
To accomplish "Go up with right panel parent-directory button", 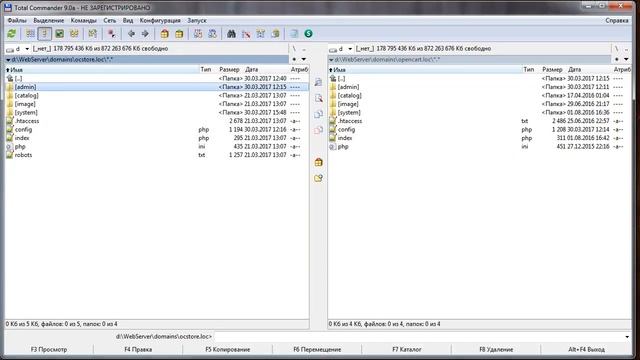I will tap(627, 49).
